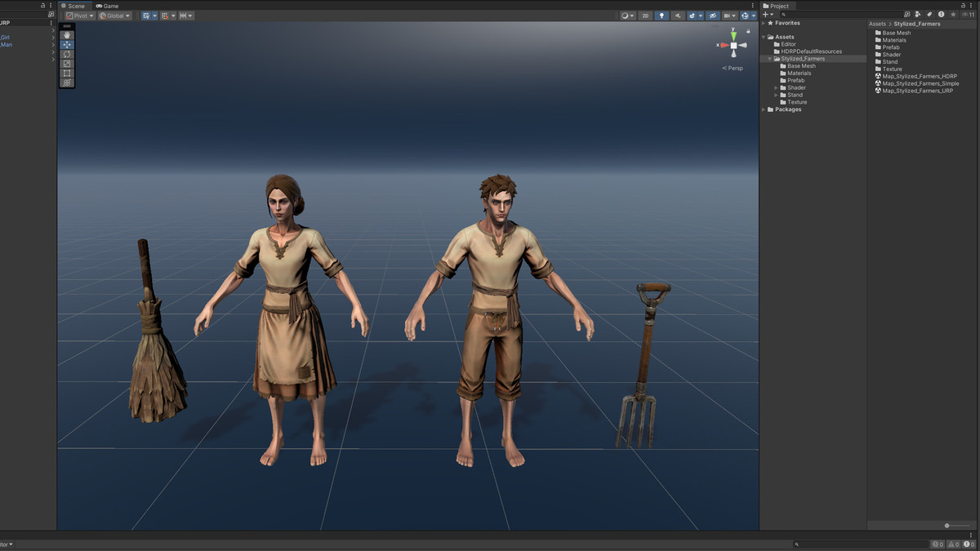Screen dimensions: 980x551
Task: Select the Hand view tool
Action: coord(67,35)
